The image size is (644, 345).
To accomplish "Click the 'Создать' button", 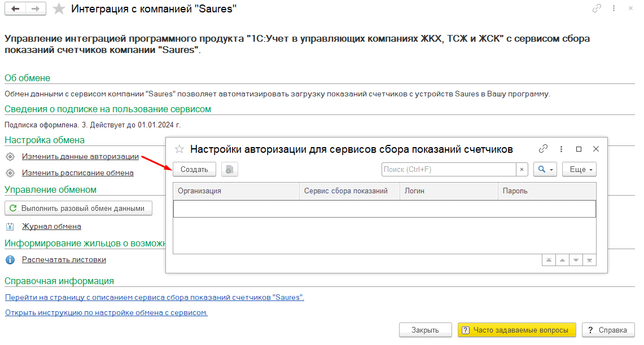I will pos(194,170).
